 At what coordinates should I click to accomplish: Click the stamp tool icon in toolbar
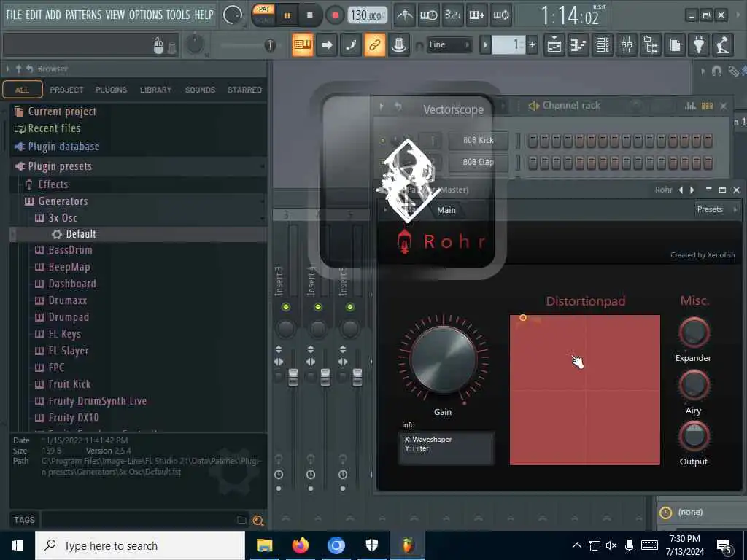point(399,45)
